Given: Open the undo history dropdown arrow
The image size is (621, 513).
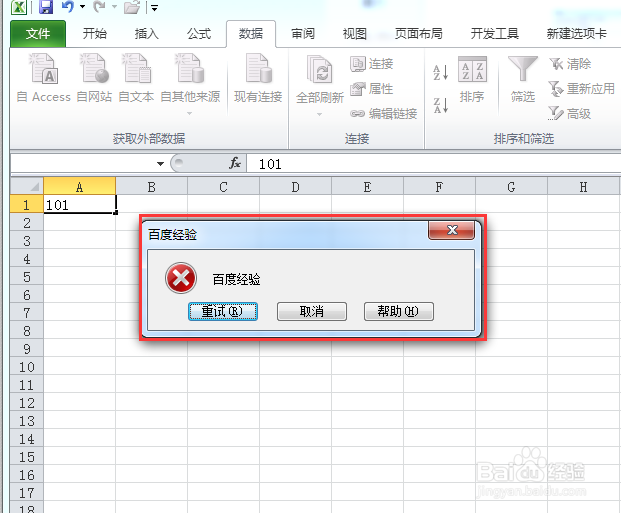Looking at the screenshot, I should click(x=82, y=7).
